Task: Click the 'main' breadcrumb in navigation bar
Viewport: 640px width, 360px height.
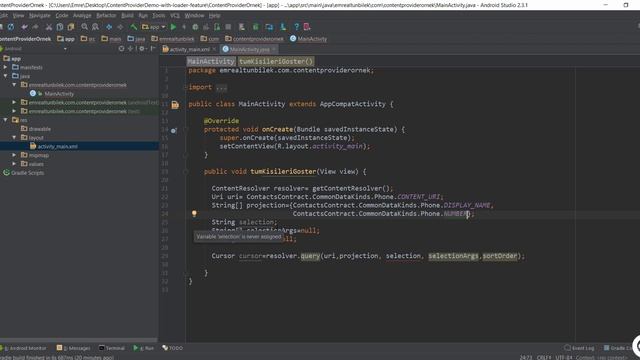Action: 111,39
